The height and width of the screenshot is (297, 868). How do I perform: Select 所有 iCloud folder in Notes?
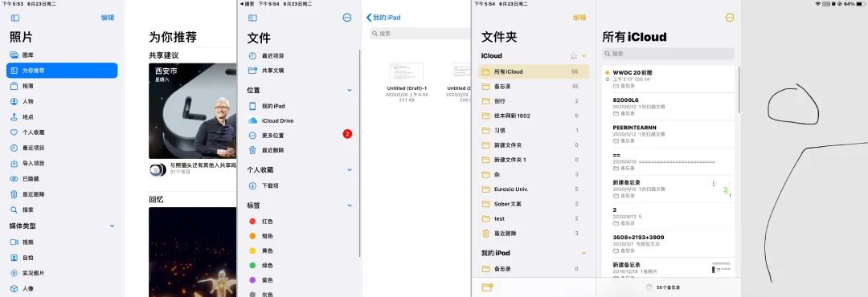click(x=534, y=72)
